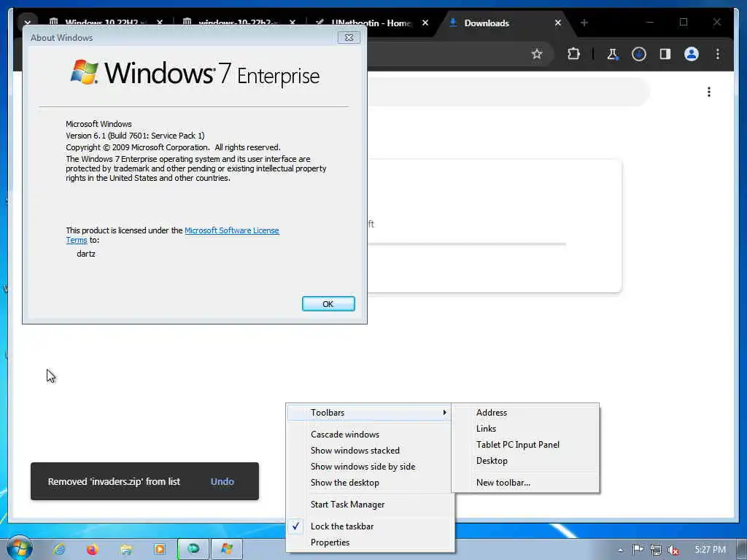Switch to the windows-10-22h2 tab
This screenshot has width=747, height=560.
239,23
